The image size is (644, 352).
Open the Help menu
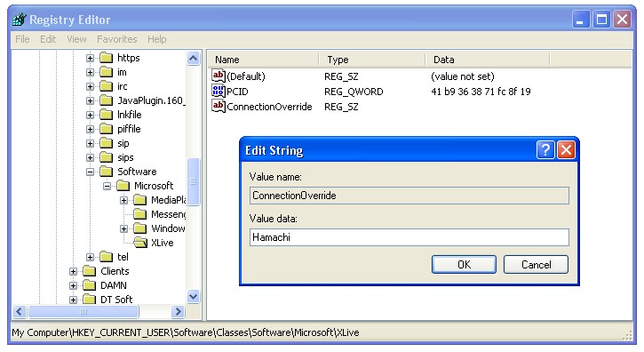coord(157,39)
